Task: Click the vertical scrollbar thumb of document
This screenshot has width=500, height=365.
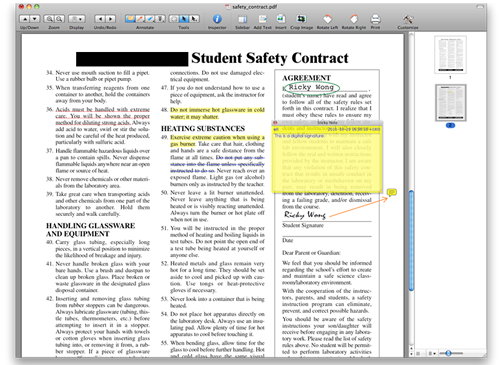Action: 411,241
